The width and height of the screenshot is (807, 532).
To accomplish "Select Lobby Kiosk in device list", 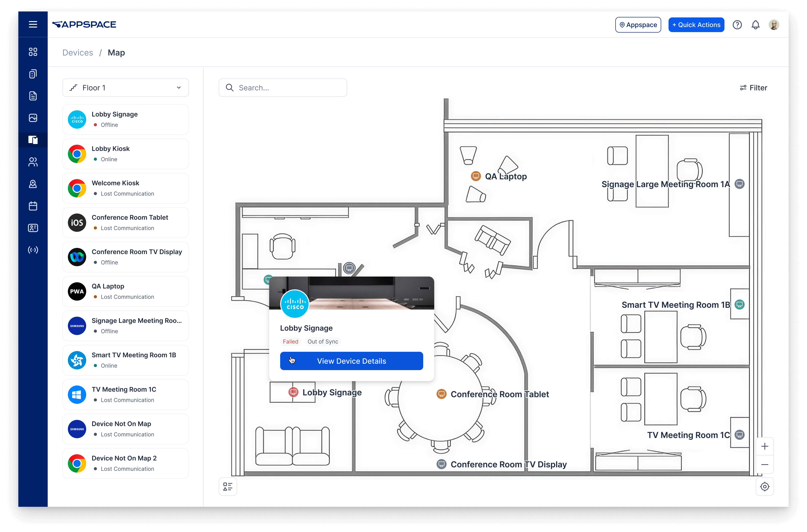I will 125,154.
